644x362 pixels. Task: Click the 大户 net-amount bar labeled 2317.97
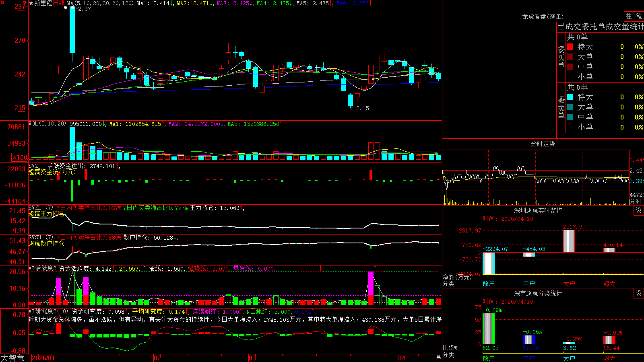tap(569, 241)
